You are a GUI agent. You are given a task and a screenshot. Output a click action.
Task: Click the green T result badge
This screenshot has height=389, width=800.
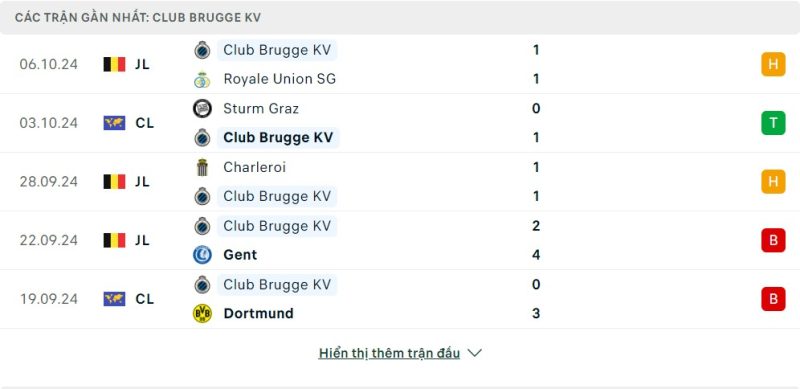tap(773, 123)
